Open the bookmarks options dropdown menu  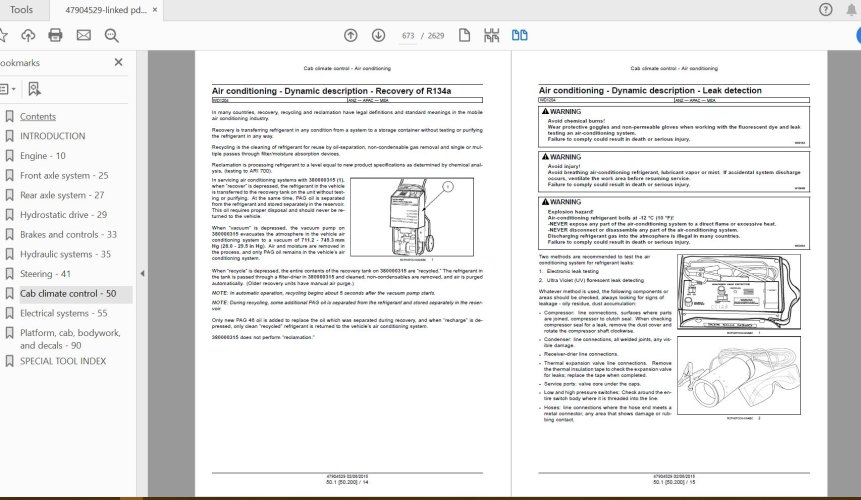(7, 89)
